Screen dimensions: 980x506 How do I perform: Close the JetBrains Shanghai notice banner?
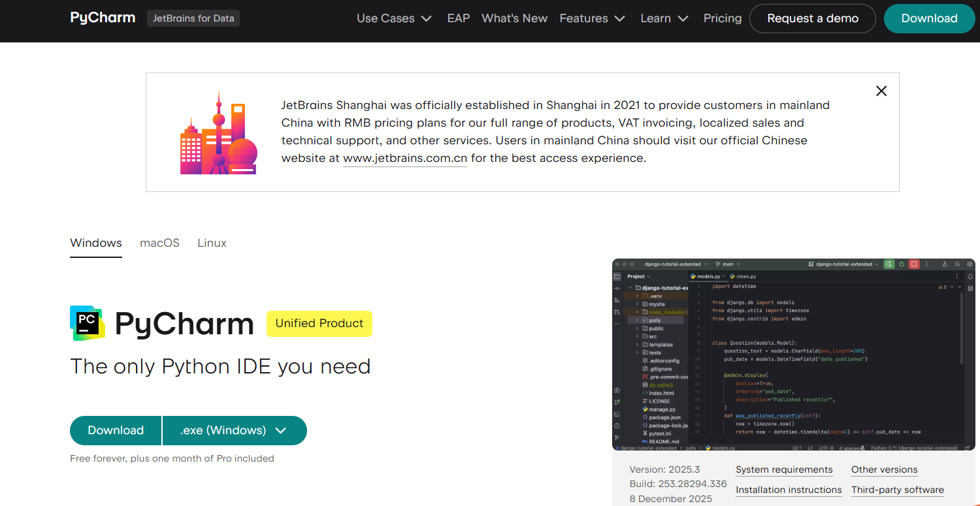(x=881, y=91)
